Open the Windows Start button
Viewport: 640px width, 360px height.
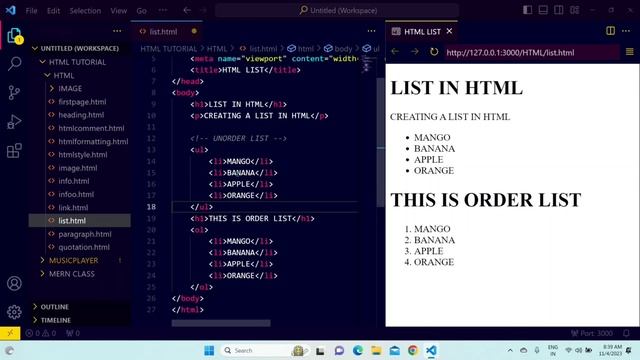[209, 350]
